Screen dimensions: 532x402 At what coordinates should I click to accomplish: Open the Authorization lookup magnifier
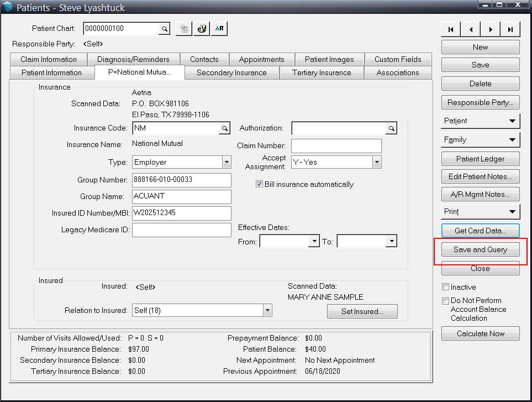pos(391,128)
